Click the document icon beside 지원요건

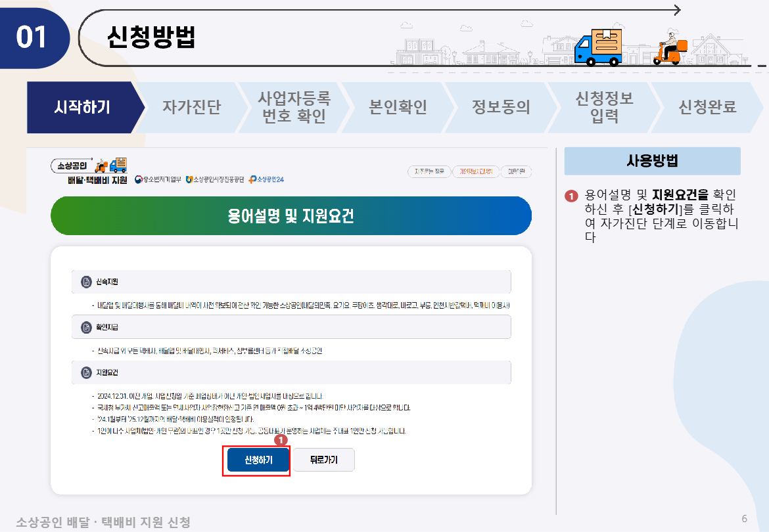[x=86, y=373]
